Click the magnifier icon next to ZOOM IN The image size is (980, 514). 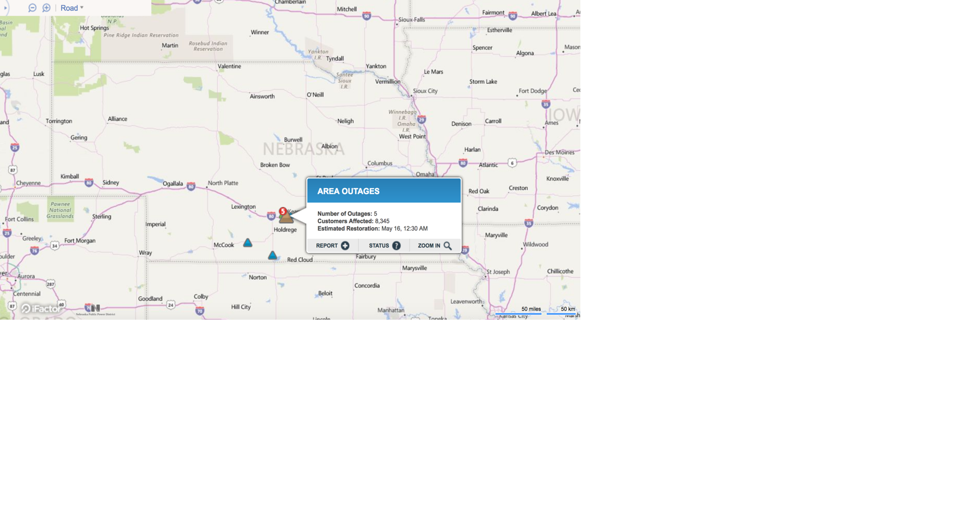click(448, 246)
